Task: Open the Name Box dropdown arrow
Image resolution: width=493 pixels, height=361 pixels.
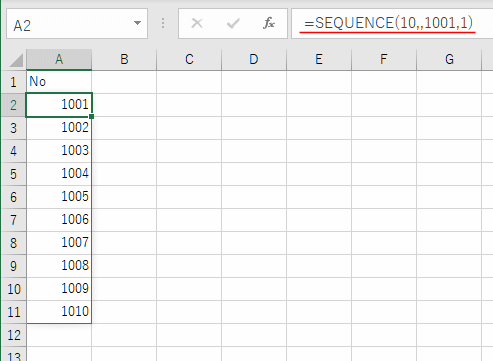Action: tap(137, 23)
